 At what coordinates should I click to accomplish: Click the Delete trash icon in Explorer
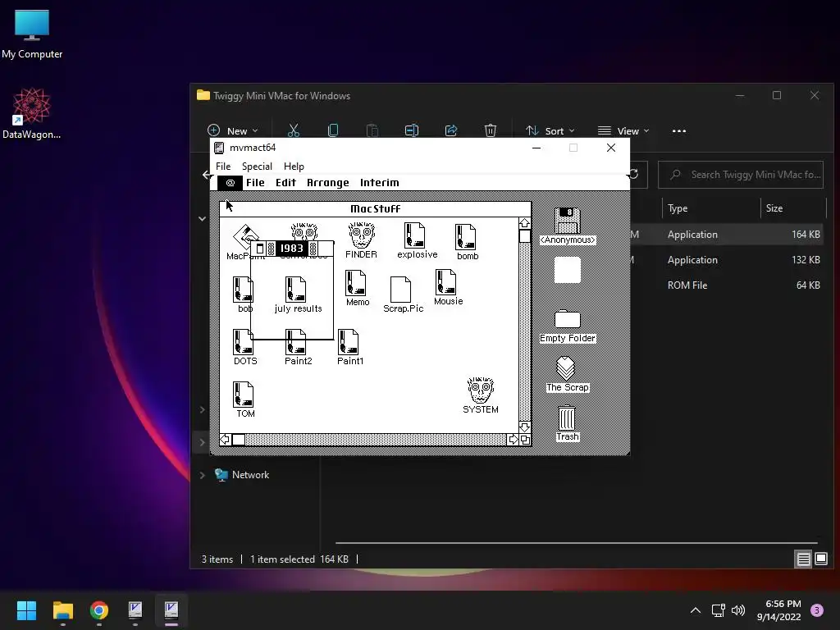coord(491,130)
